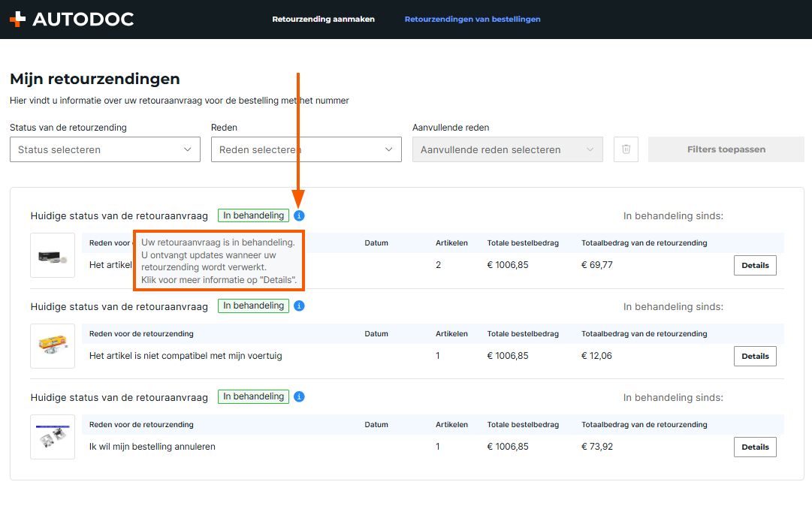Screen dimensions: 812x521
Task: Click info icon beside third return status
Action: pos(299,397)
